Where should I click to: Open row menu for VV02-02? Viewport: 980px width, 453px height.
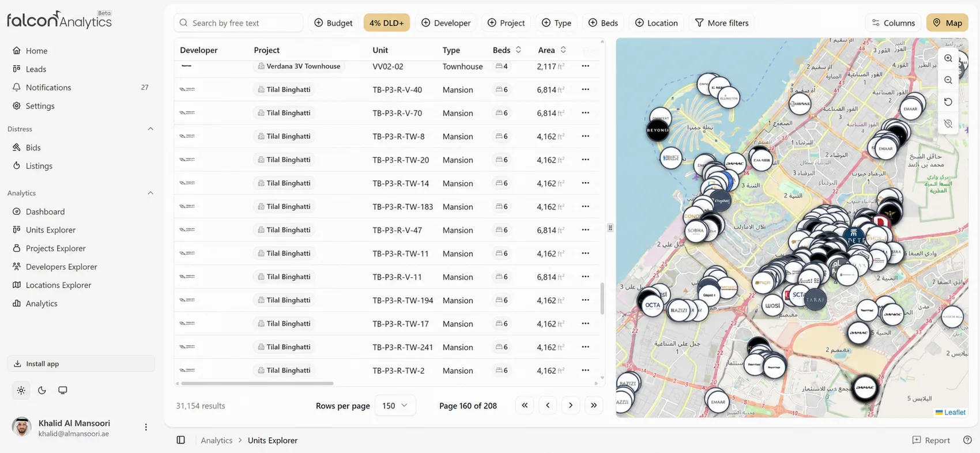586,66
